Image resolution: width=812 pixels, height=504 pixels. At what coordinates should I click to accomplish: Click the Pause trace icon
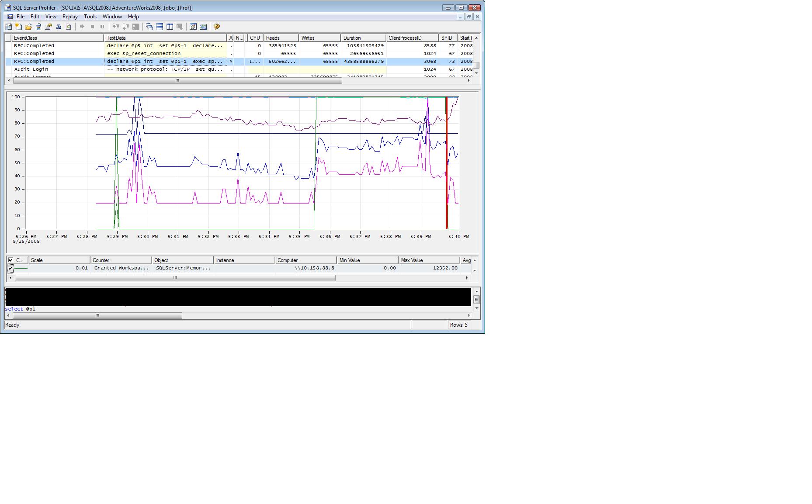102,27
